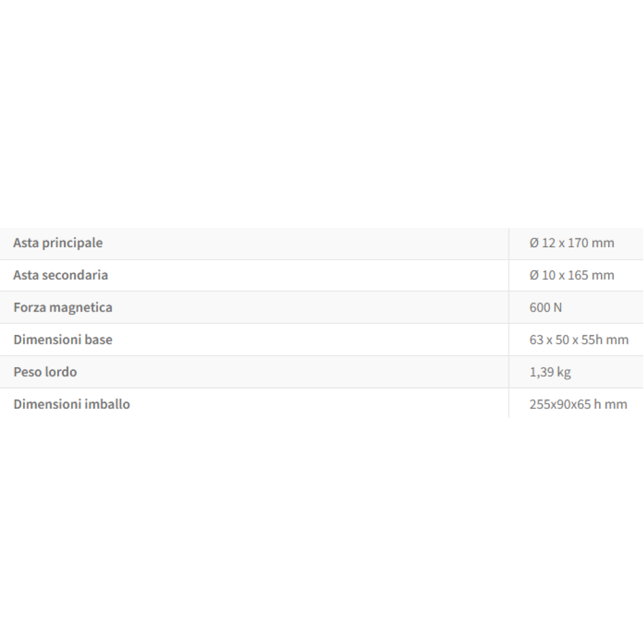Select the '255x90x65 h mm' packaging value
This screenshot has width=644, height=644.
(x=578, y=404)
